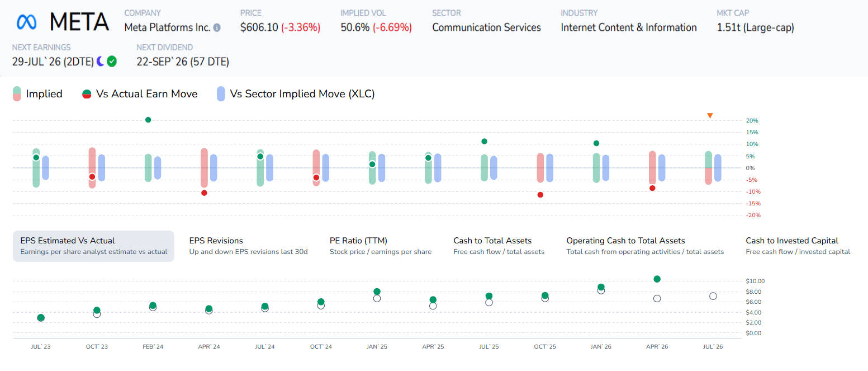Click the 29-JUL`26 next earnings date
The image size is (868, 371).
(53, 62)
